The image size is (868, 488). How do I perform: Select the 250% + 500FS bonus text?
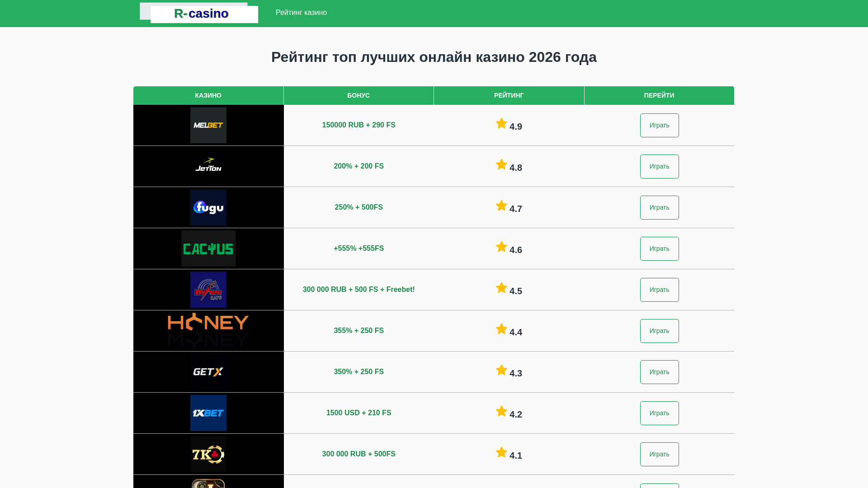point(359,207)
